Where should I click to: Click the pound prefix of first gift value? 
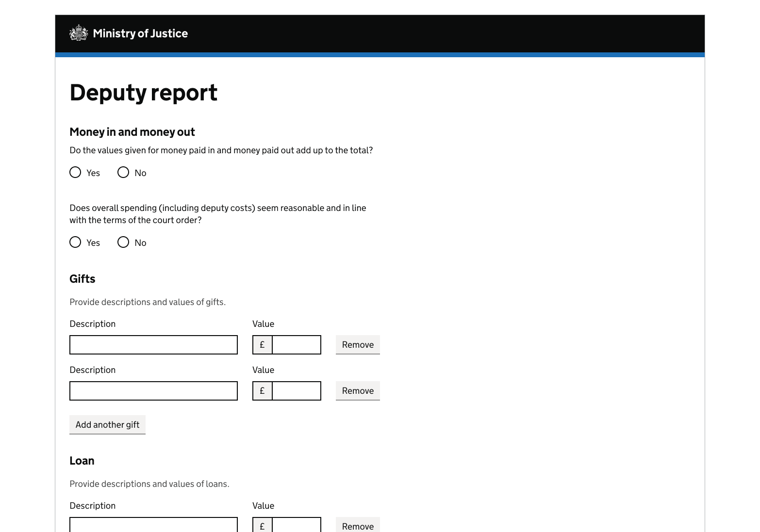click(263, 345)
